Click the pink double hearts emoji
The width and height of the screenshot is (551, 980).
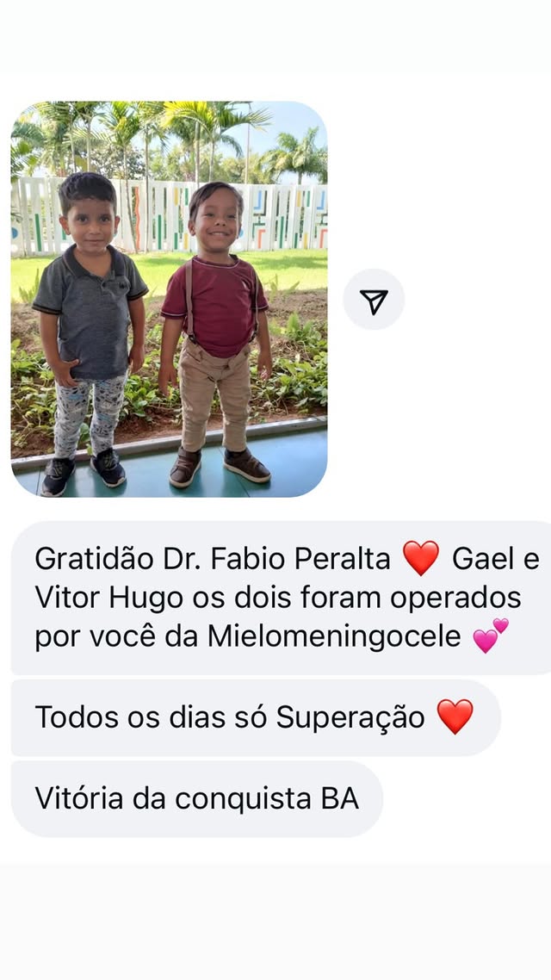tap(491, 636)
